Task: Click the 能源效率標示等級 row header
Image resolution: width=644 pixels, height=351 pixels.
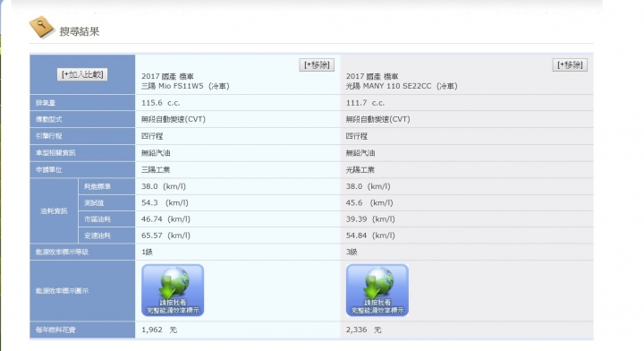Action: 82,252
